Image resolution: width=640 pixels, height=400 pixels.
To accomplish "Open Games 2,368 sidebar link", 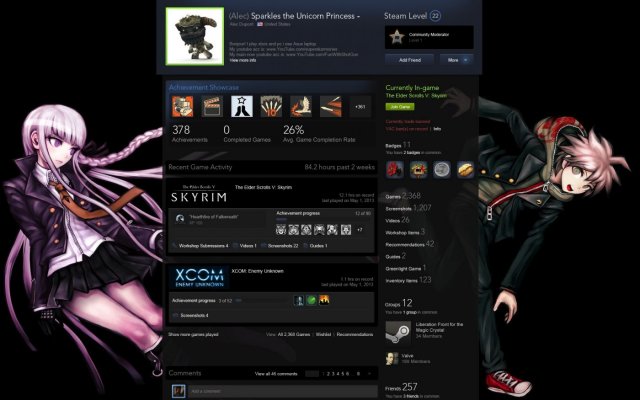I will coord(403,196).
